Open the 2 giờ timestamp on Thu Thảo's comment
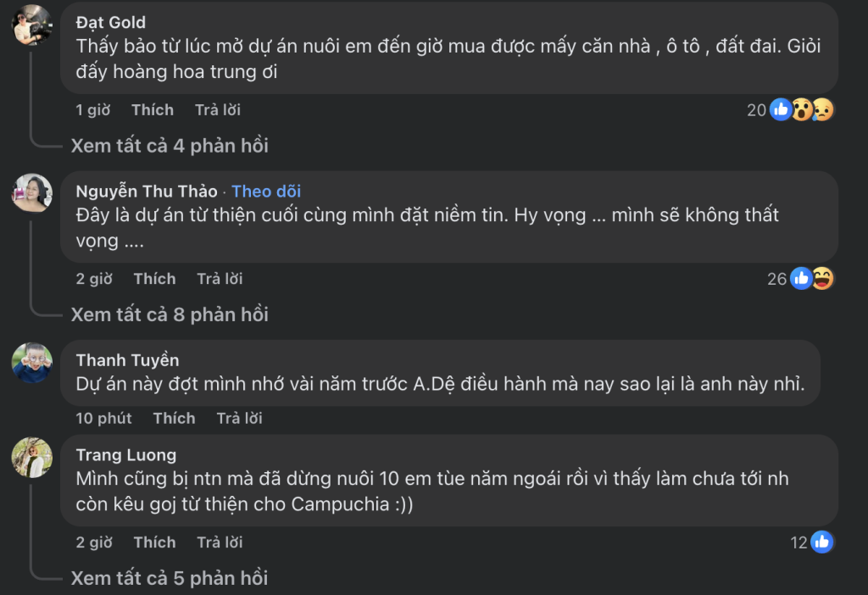The height and width of the screenshot is (595, 868). click(93, 278)
